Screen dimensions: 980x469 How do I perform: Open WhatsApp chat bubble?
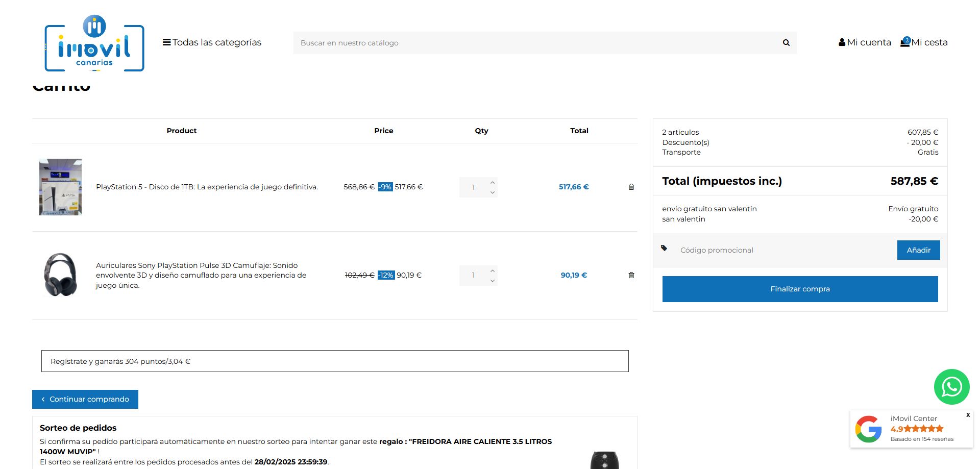(x=951, y=387)
